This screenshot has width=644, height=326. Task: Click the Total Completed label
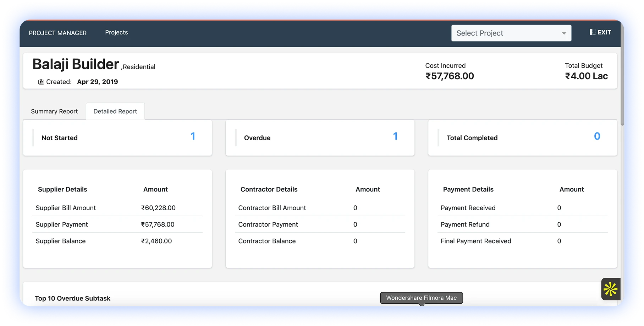coord(472,138)
